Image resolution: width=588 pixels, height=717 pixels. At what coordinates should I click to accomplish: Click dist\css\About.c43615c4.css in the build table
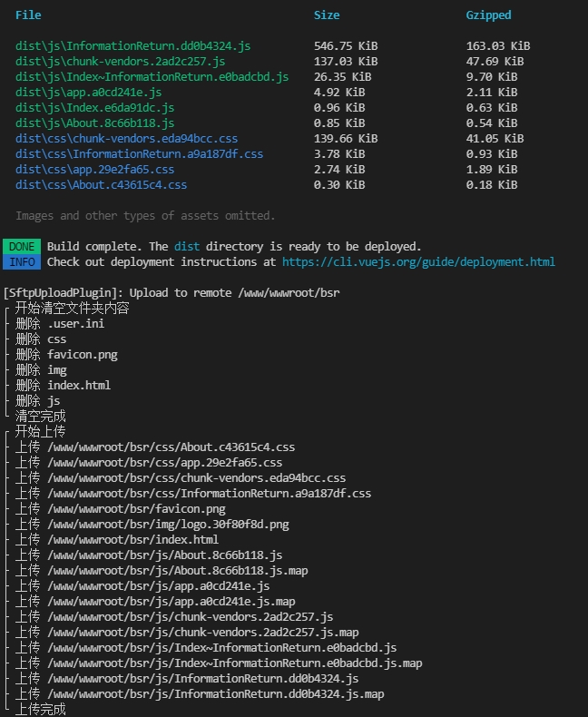tap(101, 184)
